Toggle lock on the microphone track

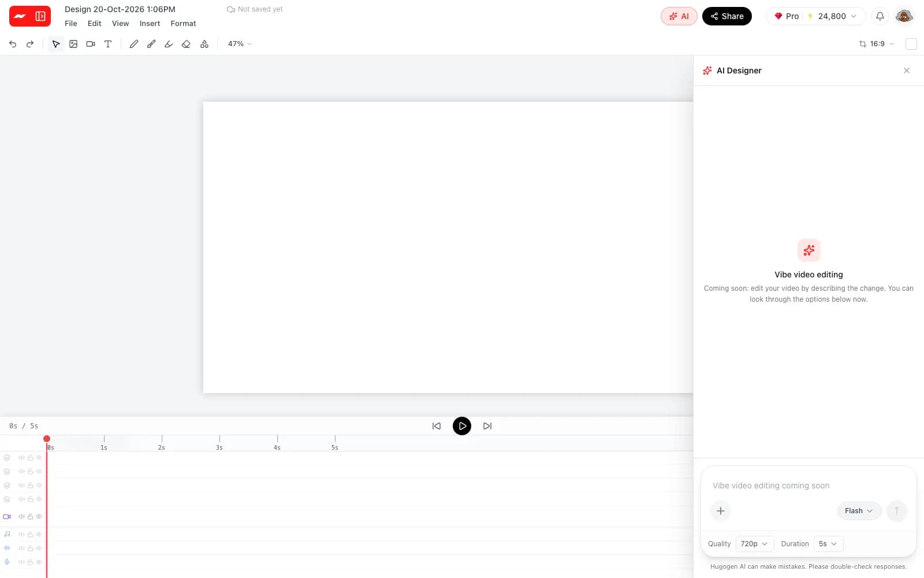30,562
